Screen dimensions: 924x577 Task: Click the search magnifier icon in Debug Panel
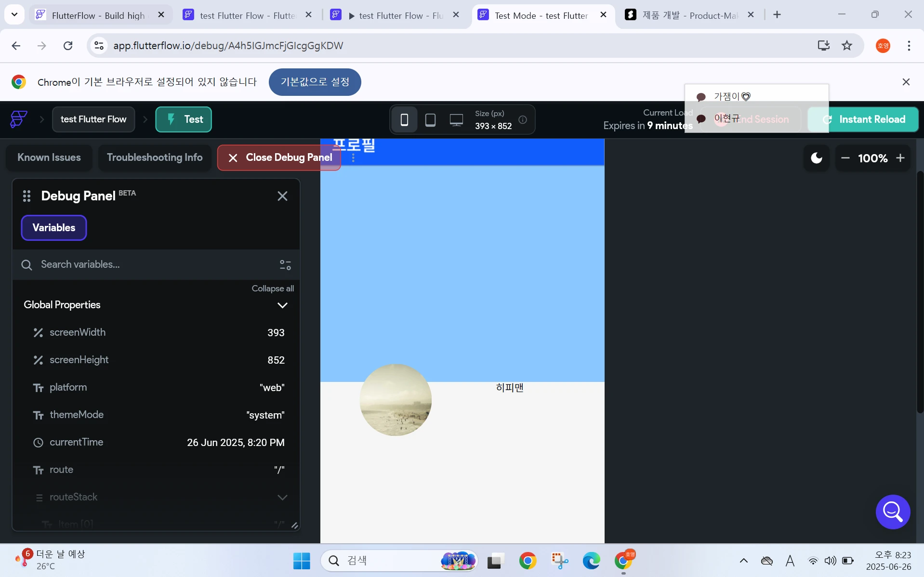click(x=27, y=265)
